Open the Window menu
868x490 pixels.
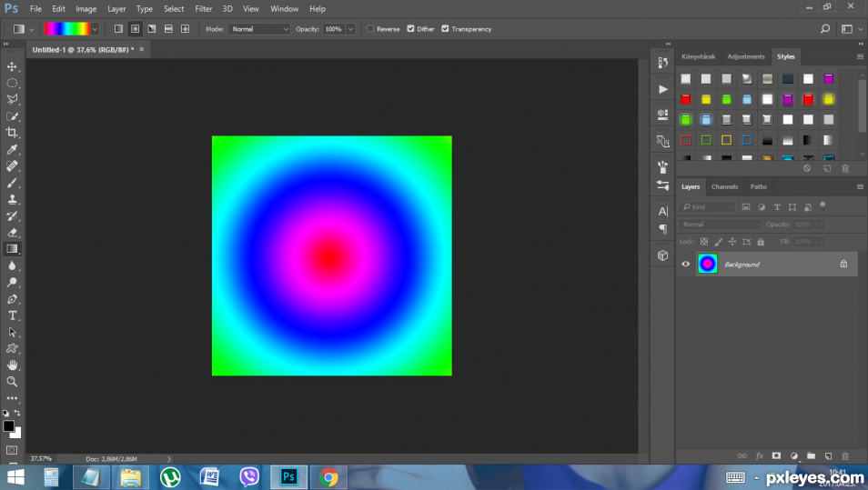point(284,9)
